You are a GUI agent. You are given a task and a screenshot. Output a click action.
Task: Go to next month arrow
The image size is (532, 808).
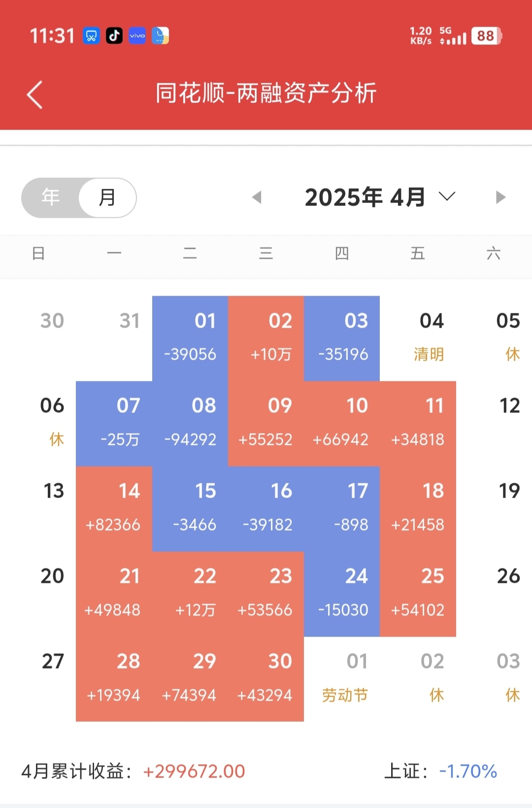click(x=500, y=198)
